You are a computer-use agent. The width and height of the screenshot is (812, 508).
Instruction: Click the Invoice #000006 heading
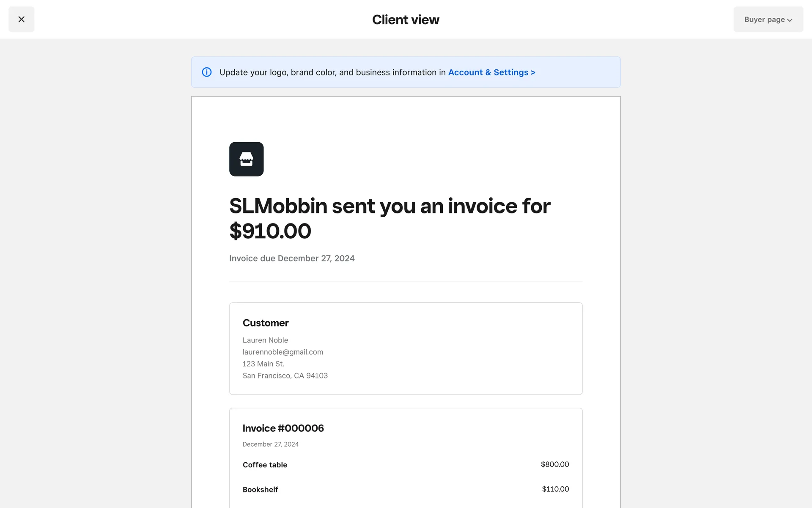283,428
